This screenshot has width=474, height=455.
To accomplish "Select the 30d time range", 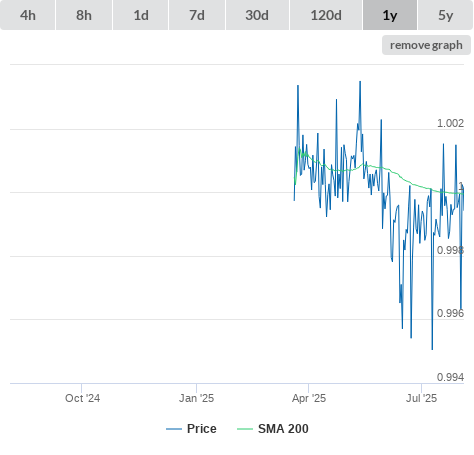I will pyautogui.click(x=257, y=15).
